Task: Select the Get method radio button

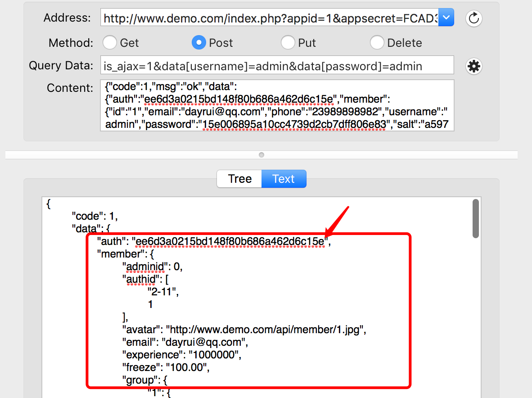Action: tap(110, 43)
